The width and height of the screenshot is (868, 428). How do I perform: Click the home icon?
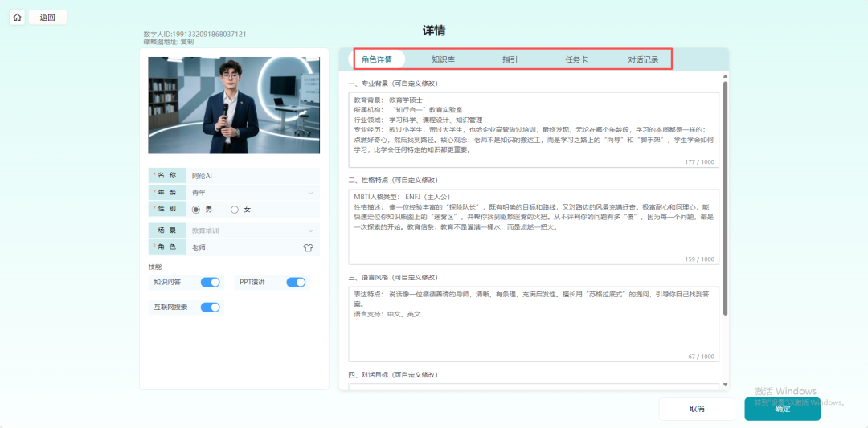17,17
